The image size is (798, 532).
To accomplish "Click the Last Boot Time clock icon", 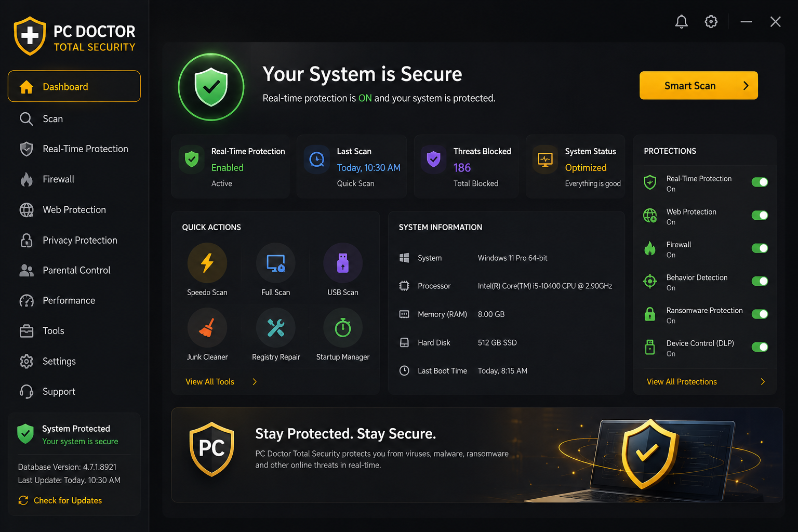I will 404,370.
